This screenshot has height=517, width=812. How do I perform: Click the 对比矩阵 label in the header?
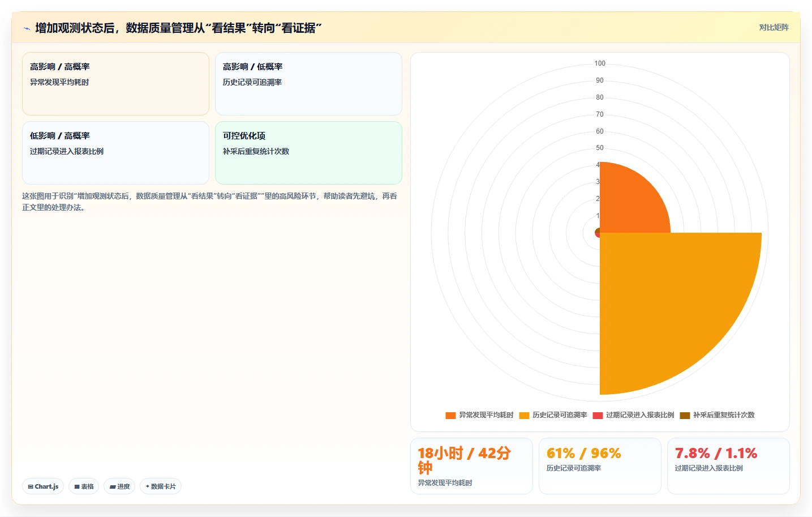click(774, 27)
